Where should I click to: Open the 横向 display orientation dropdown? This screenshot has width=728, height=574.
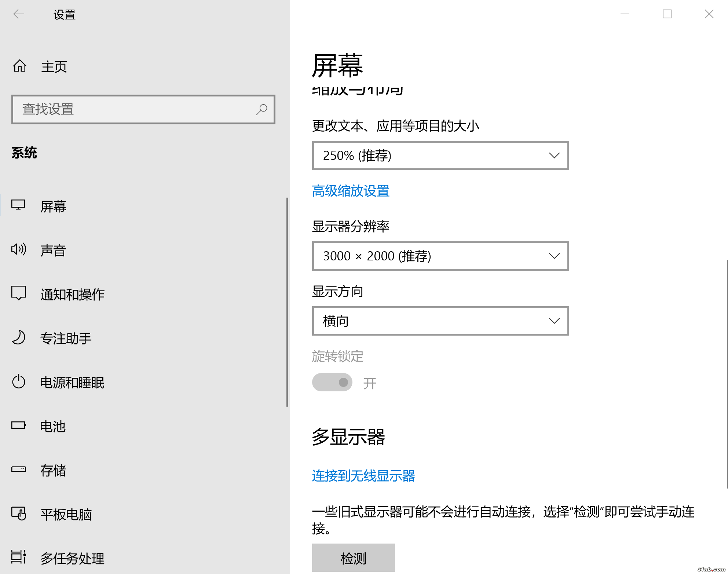pos(440,321)
